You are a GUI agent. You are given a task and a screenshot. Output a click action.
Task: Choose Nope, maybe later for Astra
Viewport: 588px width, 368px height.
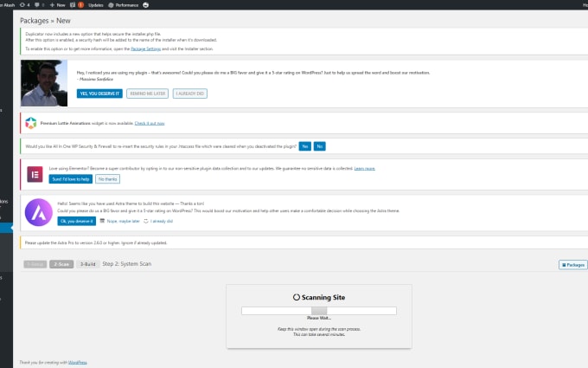[x=124, y=221]
